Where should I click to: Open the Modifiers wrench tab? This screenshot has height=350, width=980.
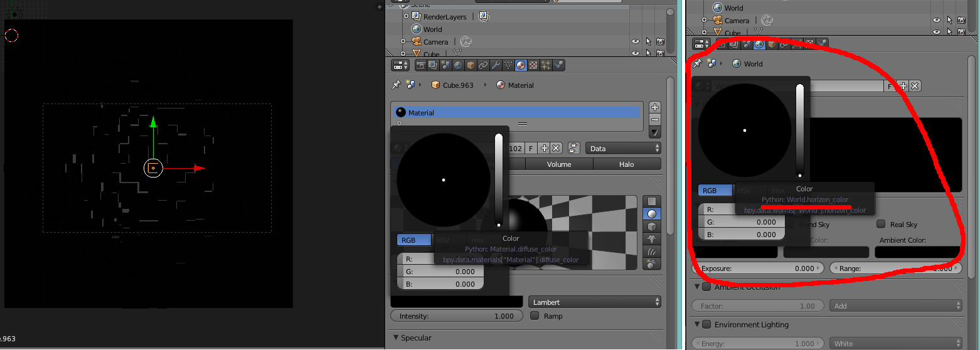click(x=496, y=65)
